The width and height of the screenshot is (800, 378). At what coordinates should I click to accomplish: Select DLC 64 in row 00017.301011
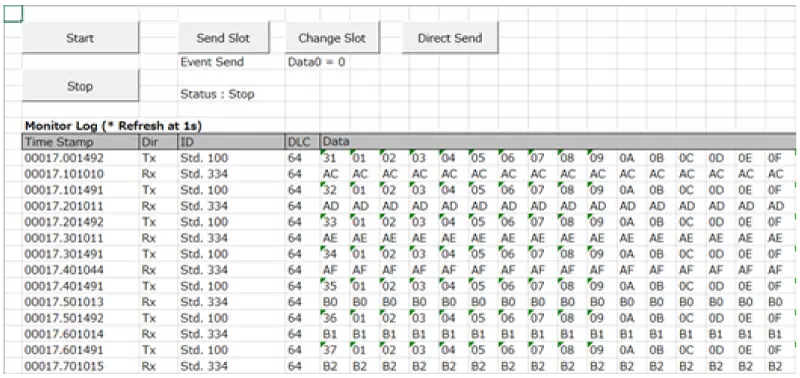(x=302, y=238)
